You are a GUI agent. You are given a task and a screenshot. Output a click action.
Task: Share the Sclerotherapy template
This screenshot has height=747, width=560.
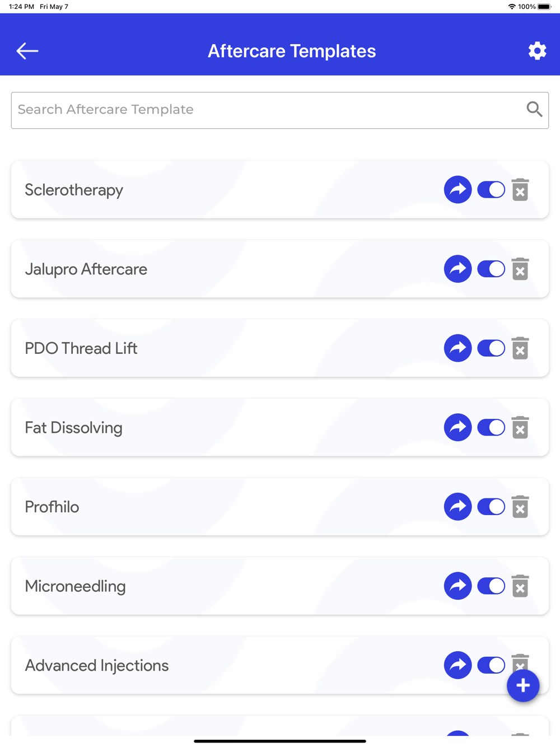[458, 190]
